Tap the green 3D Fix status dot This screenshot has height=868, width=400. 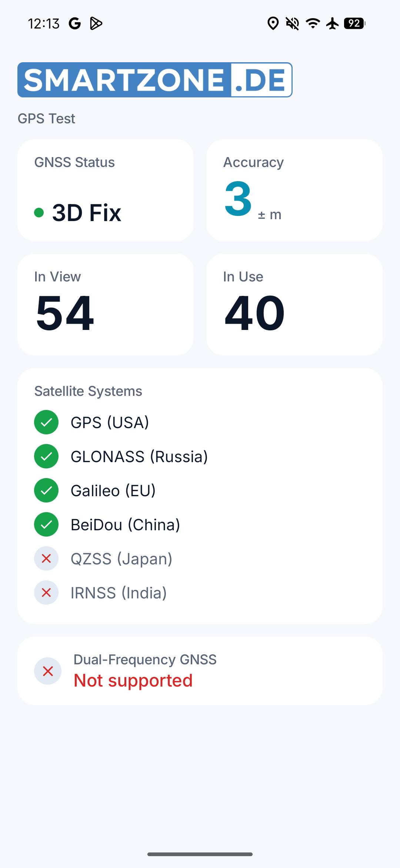[x=39, y=213]
